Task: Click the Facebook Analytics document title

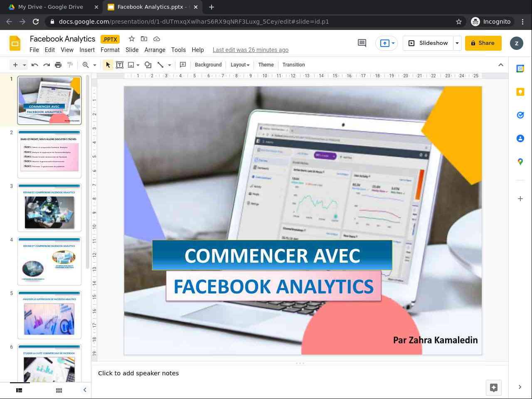Action: tap(63, 39)
